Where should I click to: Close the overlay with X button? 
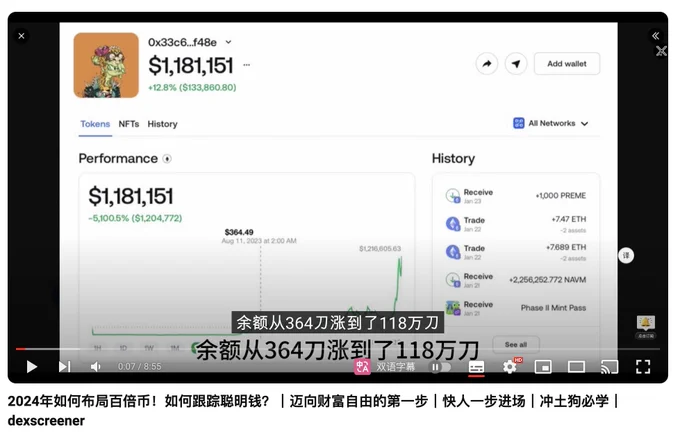pyautogui.click(x=21, y=36)
